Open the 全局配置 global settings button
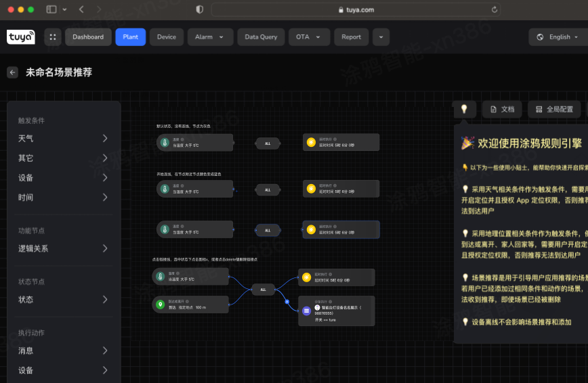The height and width of the screenshot is (383, 588). [x=554, y=109]
